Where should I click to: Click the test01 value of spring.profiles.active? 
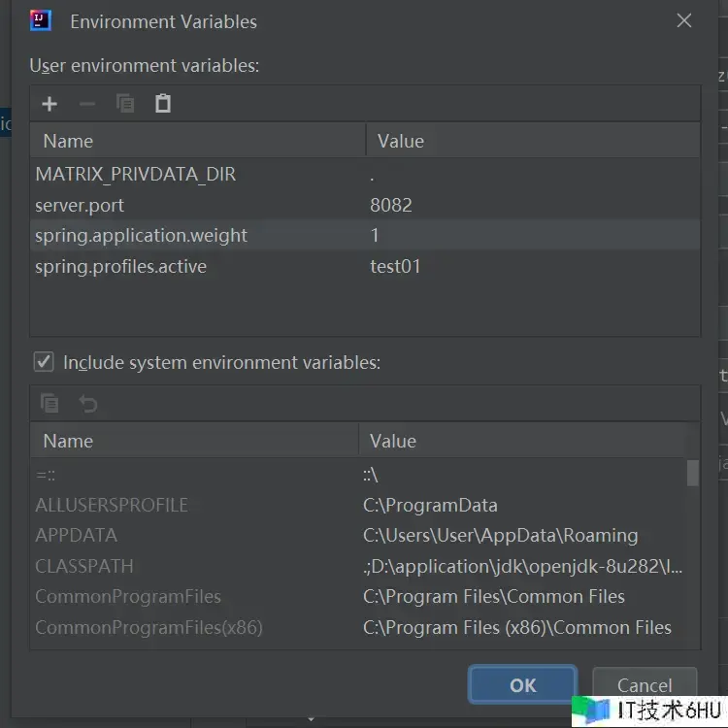[x=395, y=266]
